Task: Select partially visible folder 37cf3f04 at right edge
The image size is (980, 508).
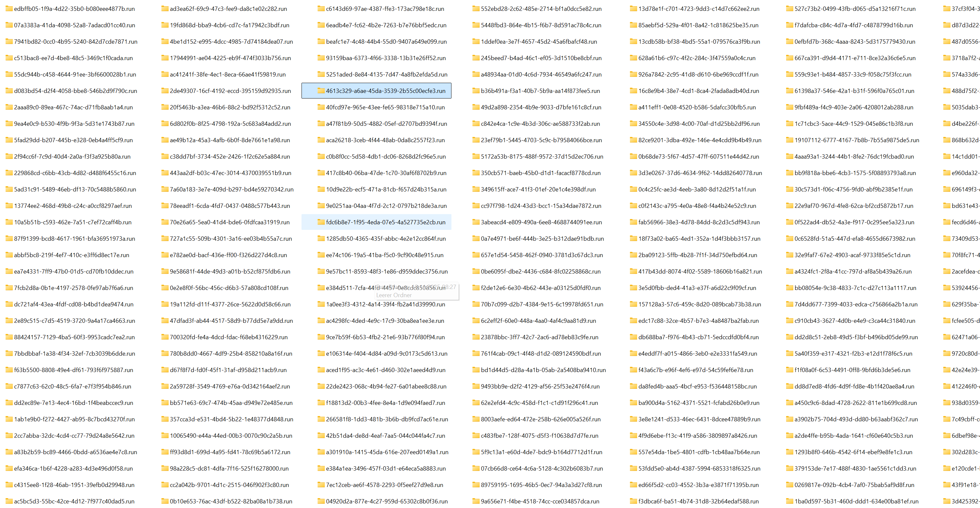Action: coord(964,9)
